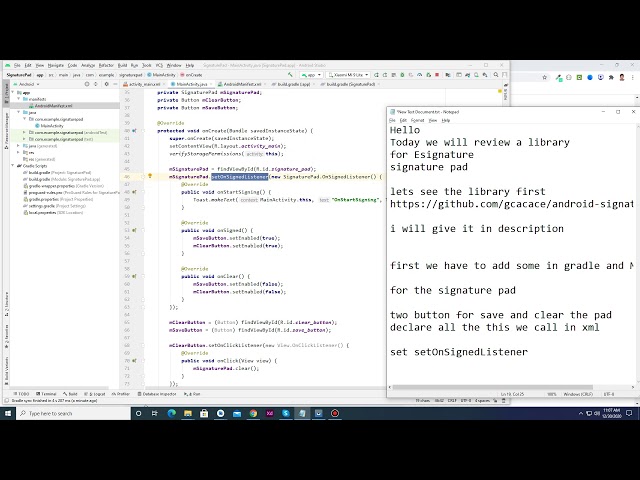Open the Database Inspector tool window button
Viewport: 640px width, 480px height.
point(157,394)
